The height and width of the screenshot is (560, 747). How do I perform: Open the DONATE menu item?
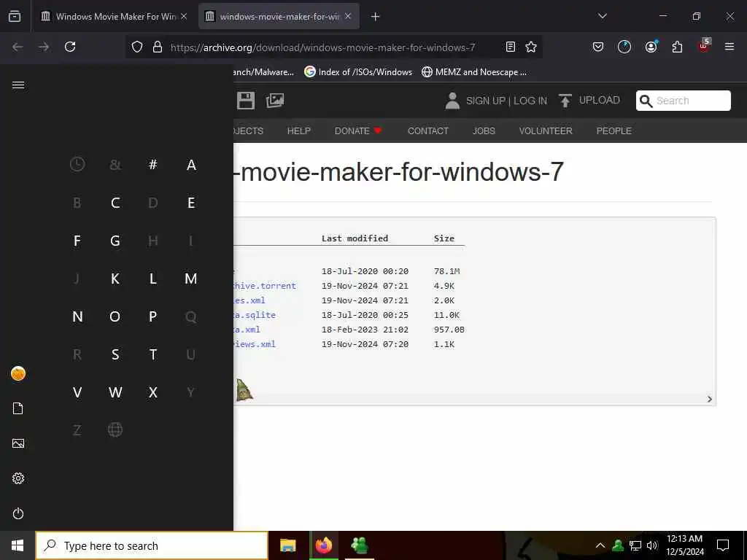358,131
